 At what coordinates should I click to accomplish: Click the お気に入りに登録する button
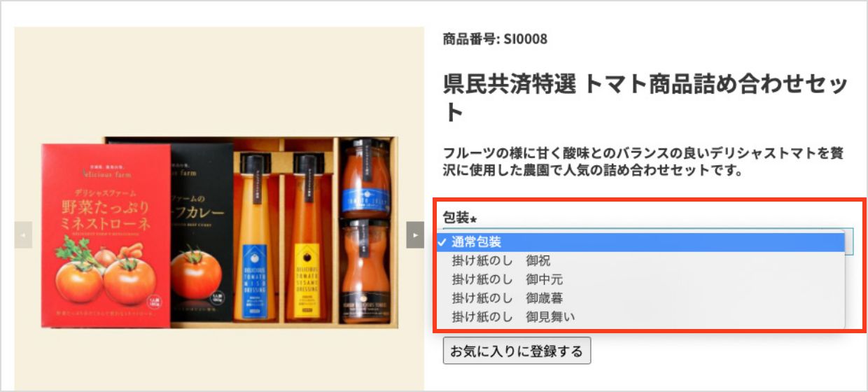pyautogui.click(x=517, y=351)
